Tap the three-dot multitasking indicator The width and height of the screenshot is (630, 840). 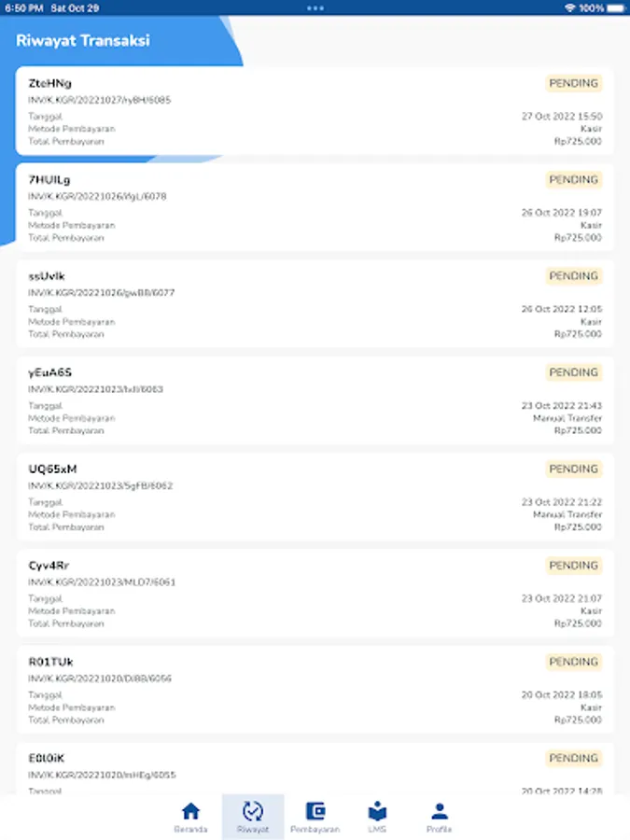tap(315, 8)
